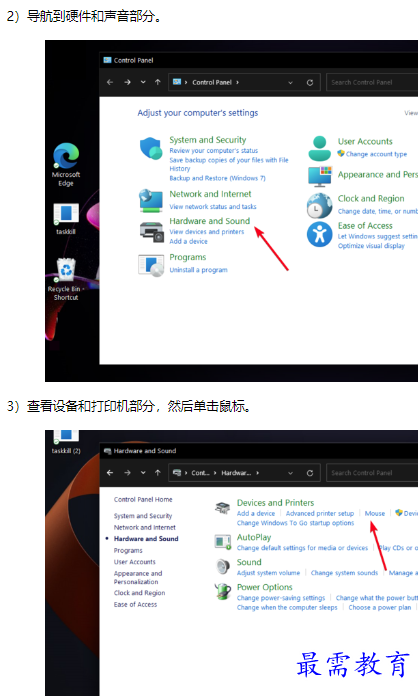Open Control Panel Home in sidebar
The image size is (418, 696).
coord(143,499)
